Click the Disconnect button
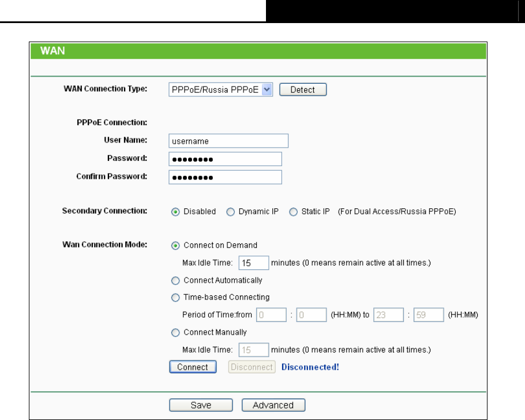 point(252,367)
